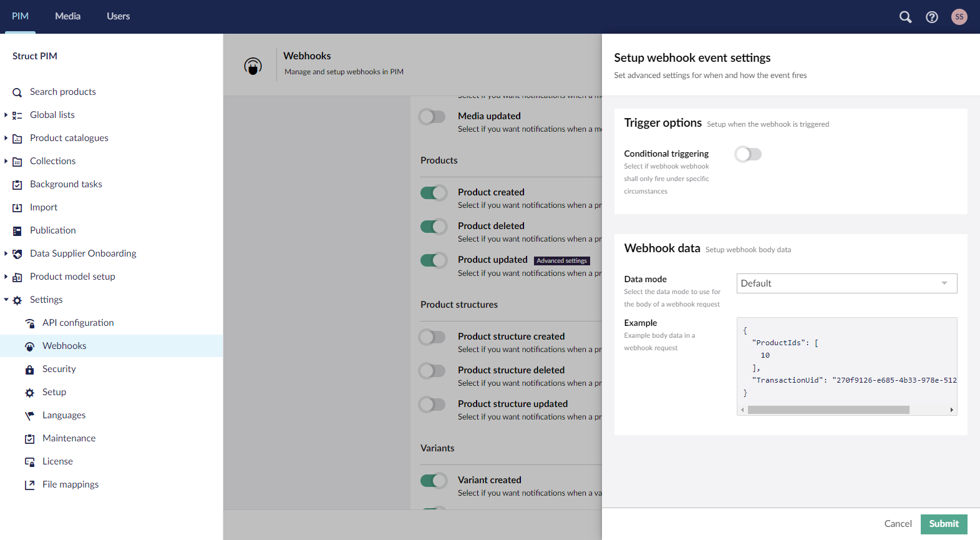The width and height of the screenshot is (980, 540).
Task: Click the Publication icon in sidebar
Action: click(17, 231)
